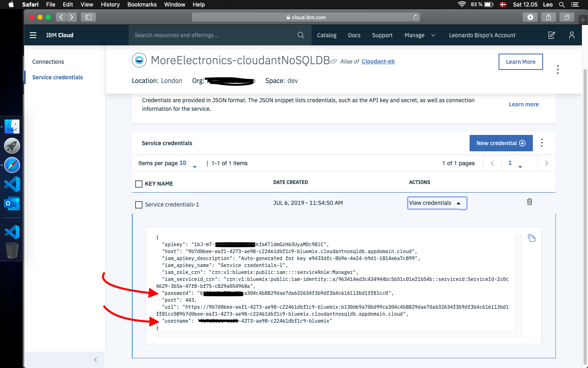The height and width of the screenshot is (368, 588).
Task: Open the Trash in the dock
Action: (12, 250)
